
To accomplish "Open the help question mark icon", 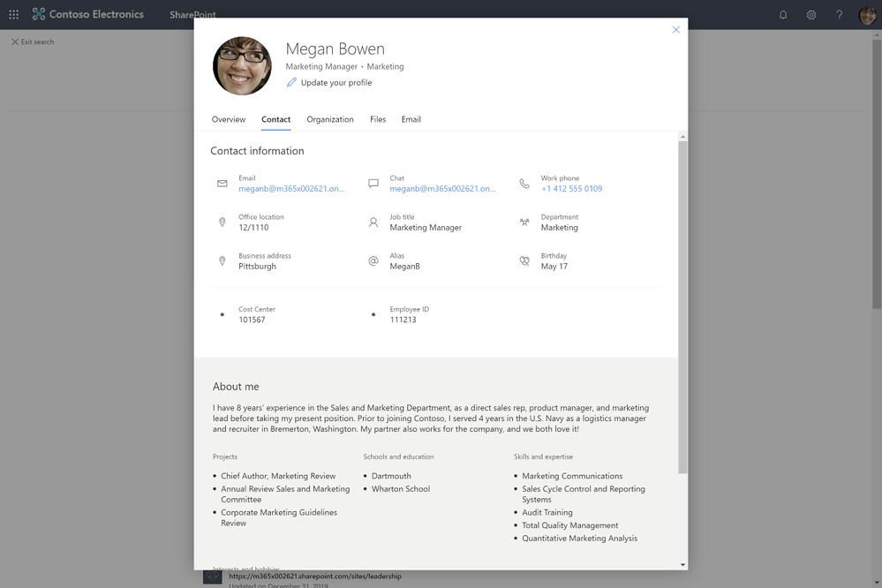I will pos(840,15).
